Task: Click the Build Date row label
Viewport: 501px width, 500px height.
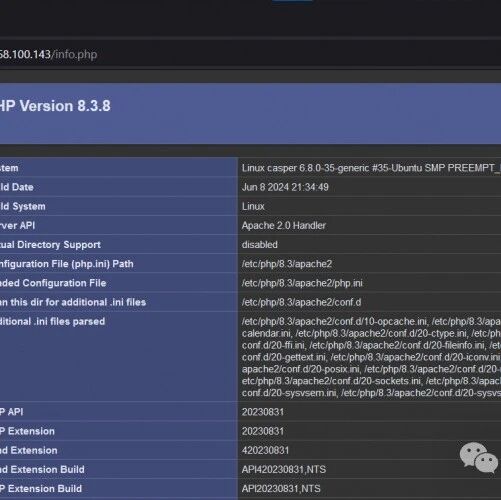Action: point(17,187)
